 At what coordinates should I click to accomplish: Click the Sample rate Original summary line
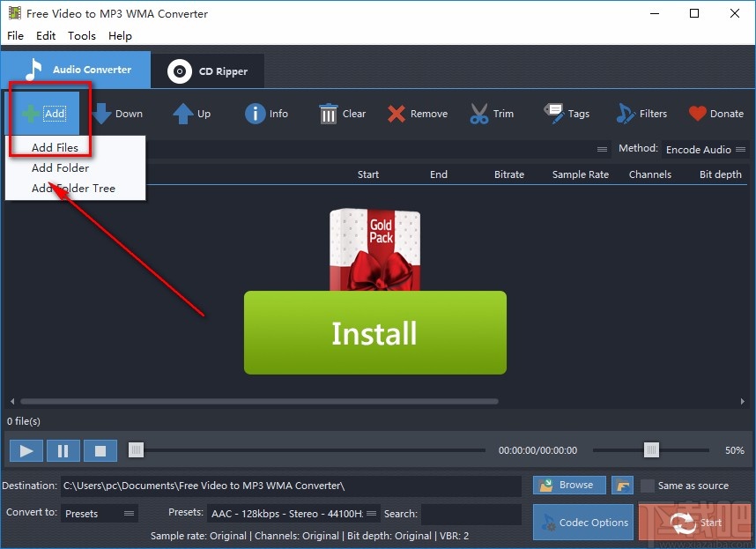click(x=309, y=536)
